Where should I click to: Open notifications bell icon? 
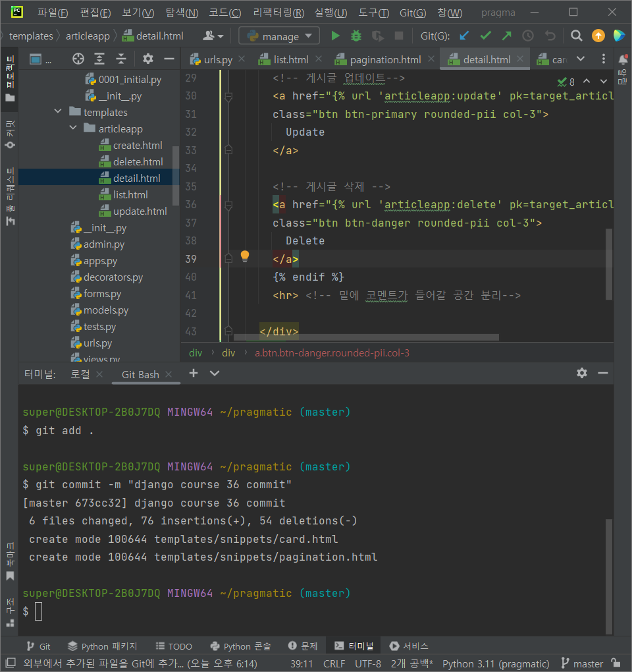623,59
